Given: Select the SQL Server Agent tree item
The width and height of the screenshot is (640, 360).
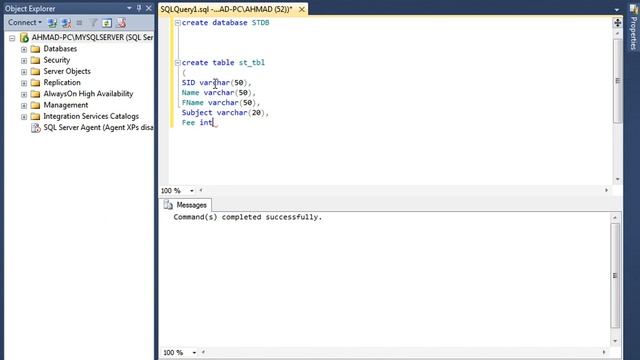Looking at the screenshot, I should (98, 127).
